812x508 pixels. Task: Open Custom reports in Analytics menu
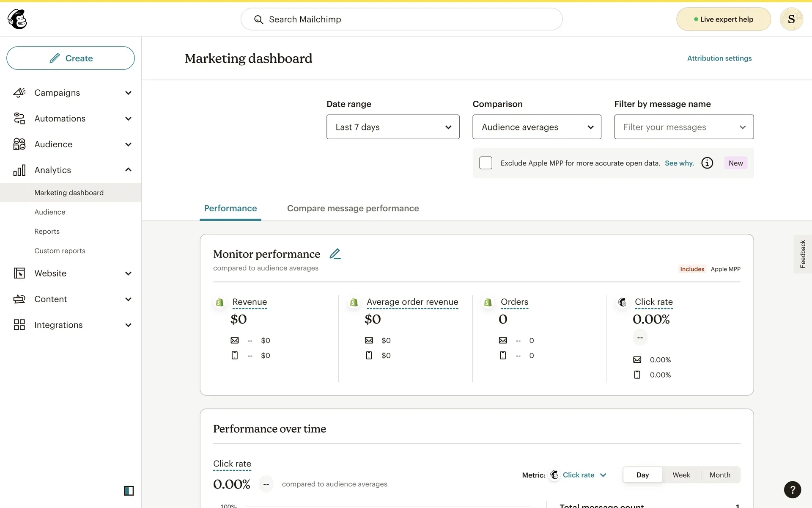point(60,251)
